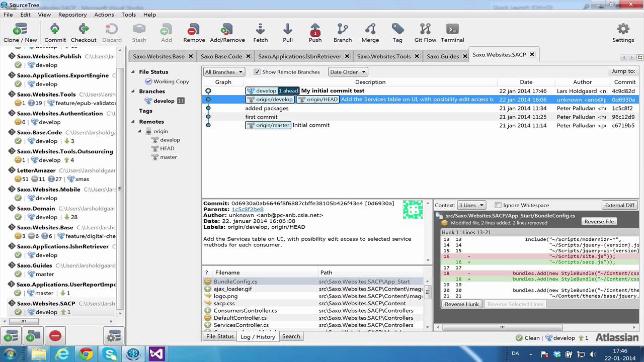Collapse the Remotes section
Image resolution: width=644 pixels, height=362 pixels.
pos(133,122)
